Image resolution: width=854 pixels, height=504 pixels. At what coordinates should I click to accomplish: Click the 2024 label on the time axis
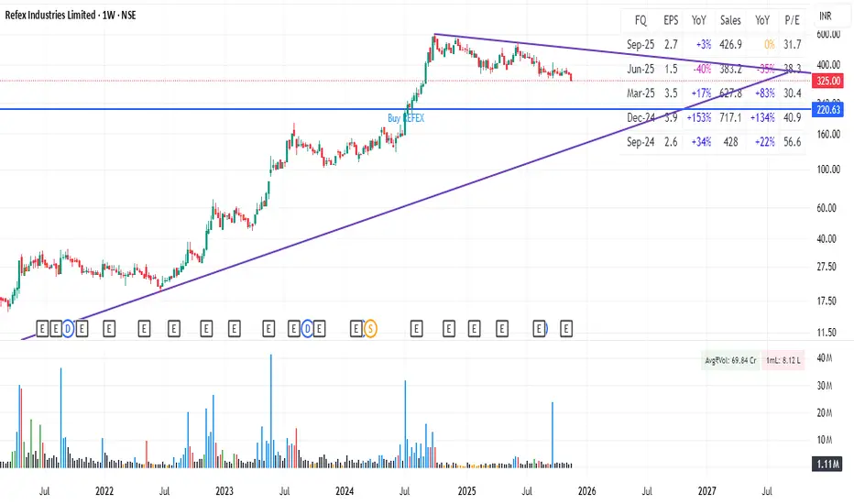tap(345, 491)
